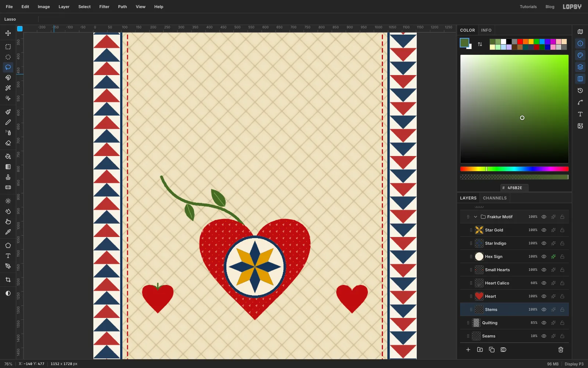The width and height of the screenshot is (588, 368).
Task: Switch to the Channels tab
Action: (495, 198)
